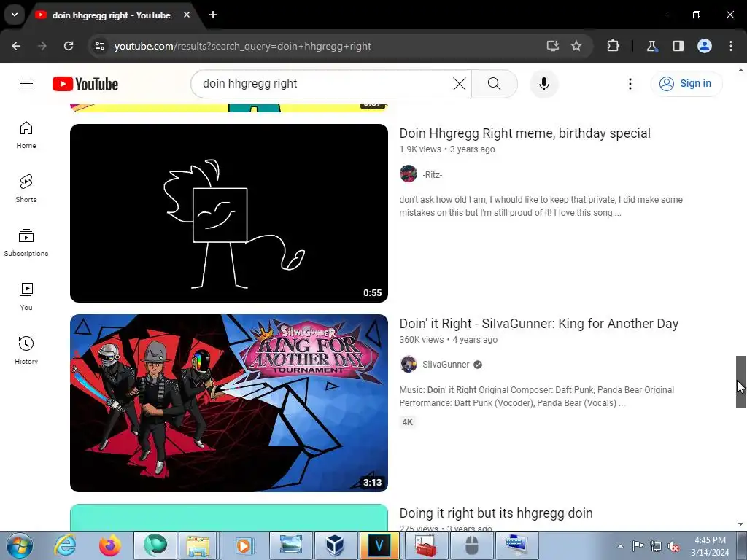Open the You section in sidebar
Screen dimensions: 747x560
(x=26, y=297)
